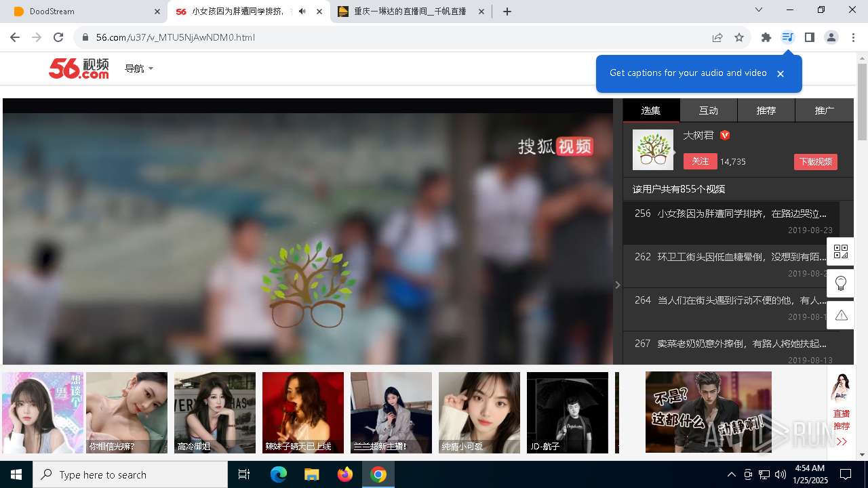
Task: Open the Chrome profile avatar
Action: [x=831, y=37]
